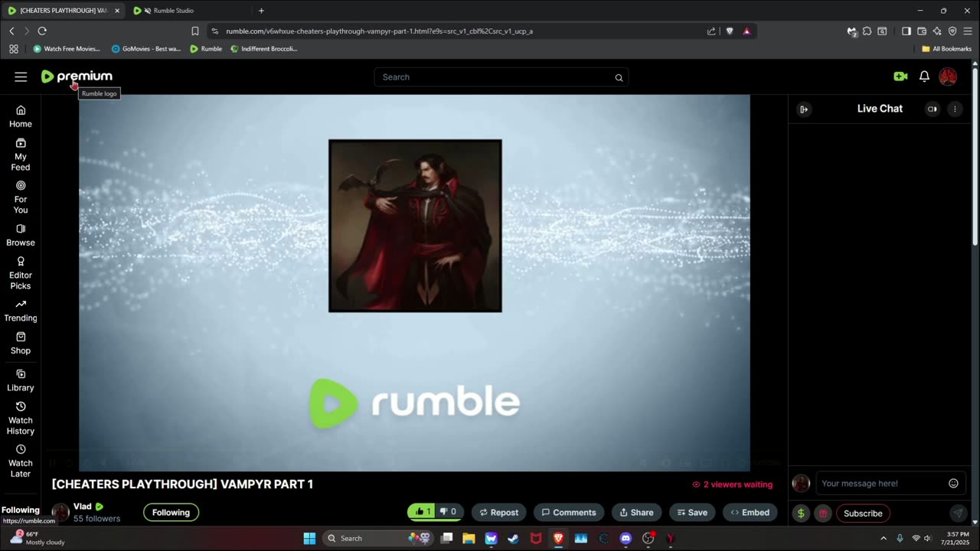Click the gift subscription icon

[x=823, y=514]
